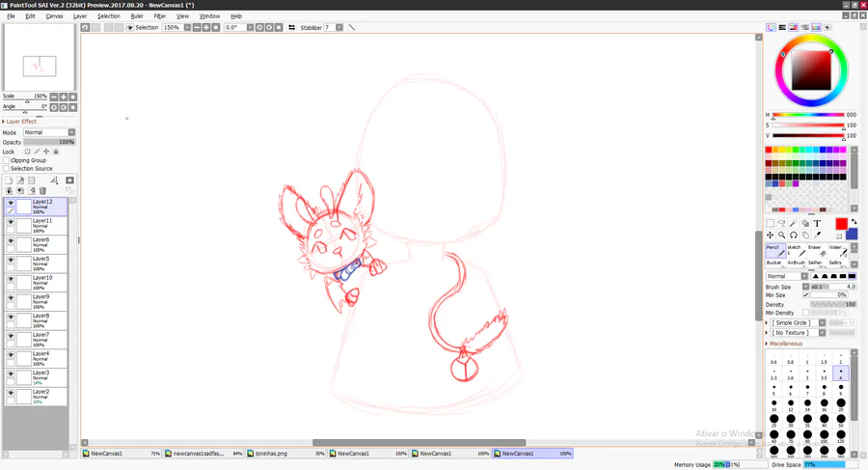The width and height of the screenshot is (868, 470).
Task: Adjust the layer Opacity slider
Action: pyautogui.click(x=49, y=142)
